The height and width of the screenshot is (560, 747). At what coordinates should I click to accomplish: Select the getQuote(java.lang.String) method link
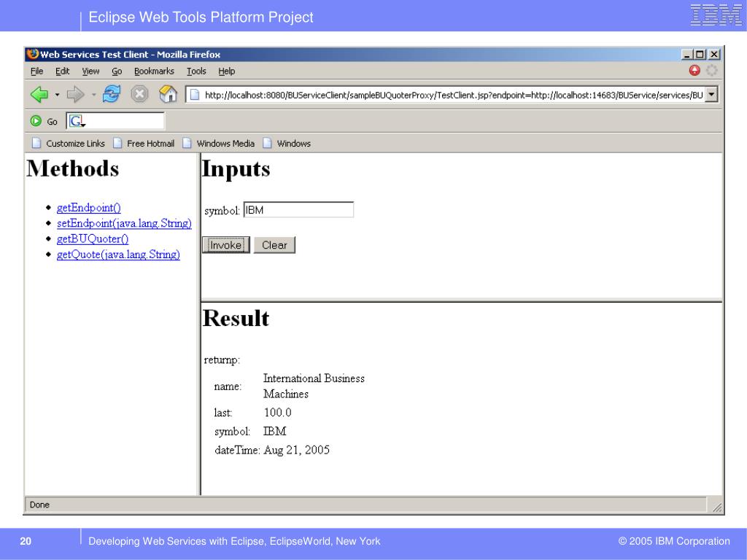point(118,254)
